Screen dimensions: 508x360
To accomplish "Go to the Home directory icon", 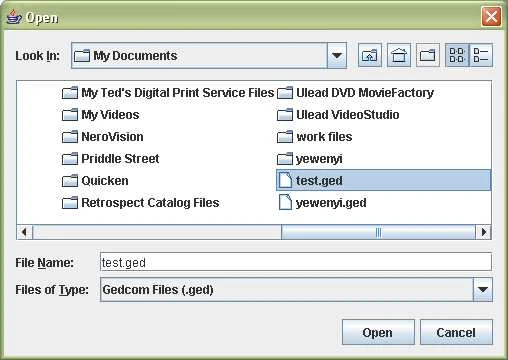I will [399, 55].
